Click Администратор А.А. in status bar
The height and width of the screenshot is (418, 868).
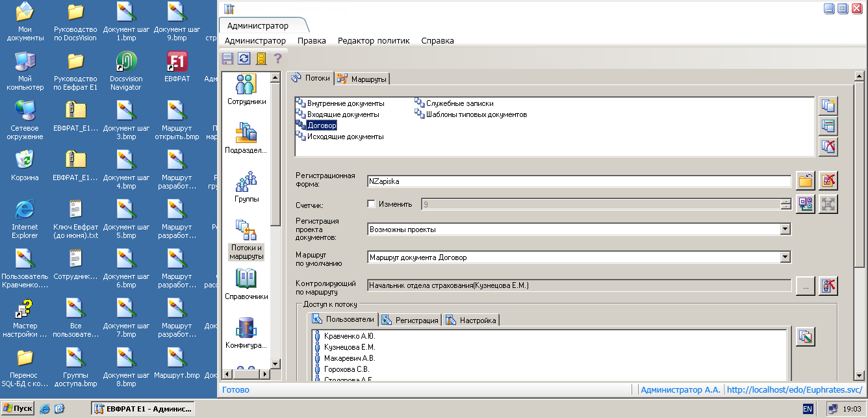point(680,390)
